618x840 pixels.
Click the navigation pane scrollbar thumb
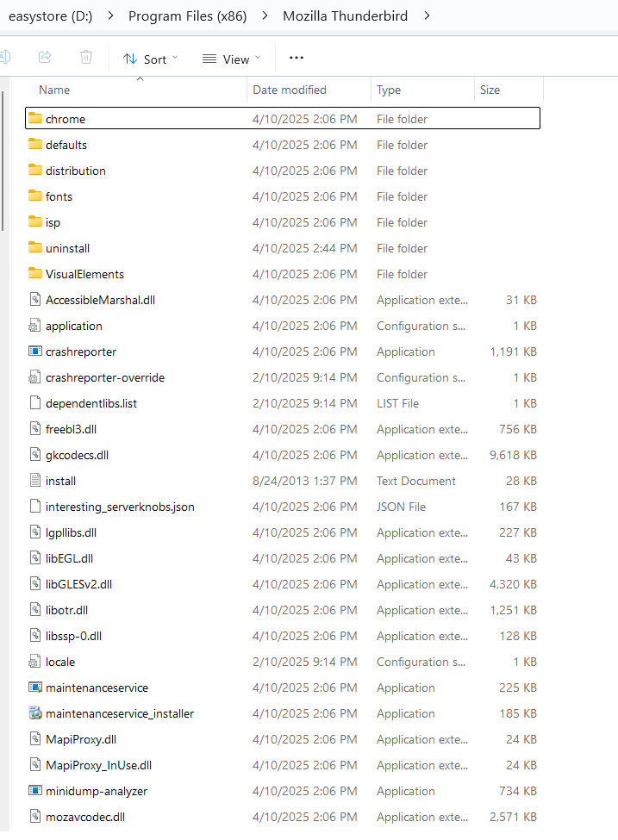click(3, 161)
